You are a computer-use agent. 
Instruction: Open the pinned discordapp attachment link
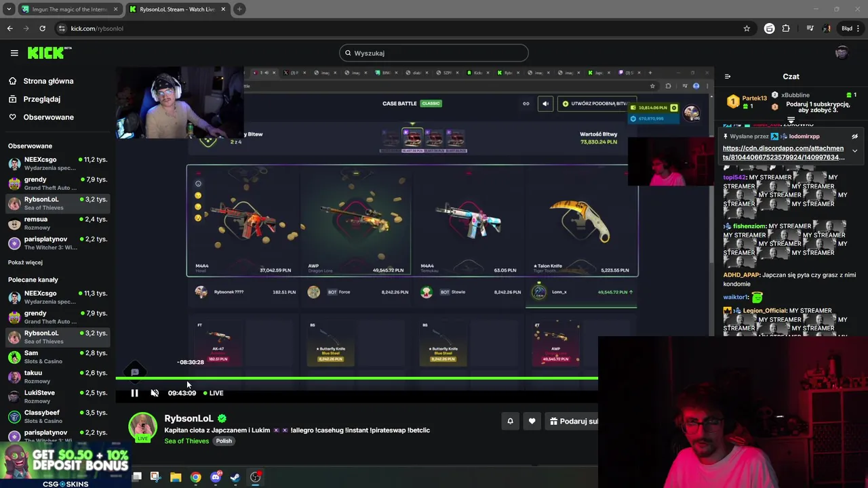click(783, 152)
